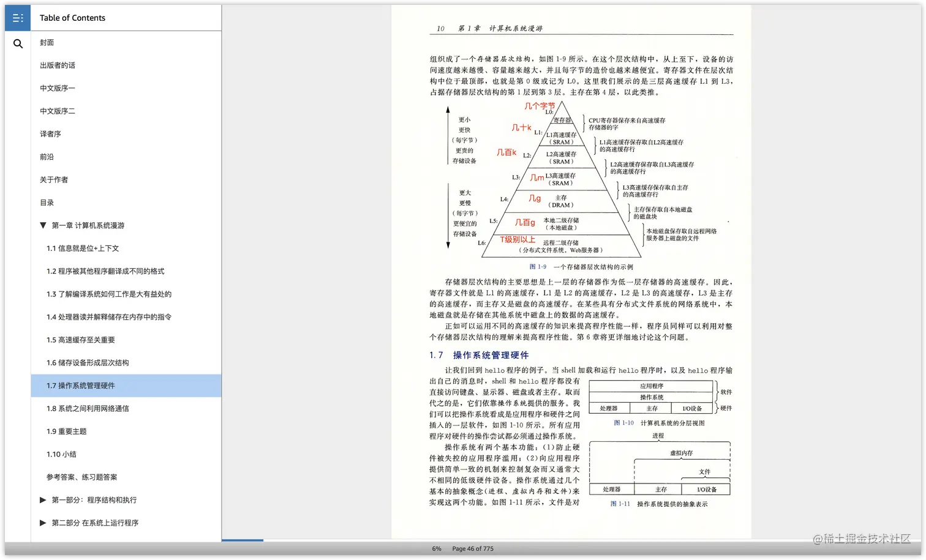Viewport: 926px width, 560px height.
Task: Jump to section 1.5 高速缓存至关重要
Action: (x=81, y=340)
